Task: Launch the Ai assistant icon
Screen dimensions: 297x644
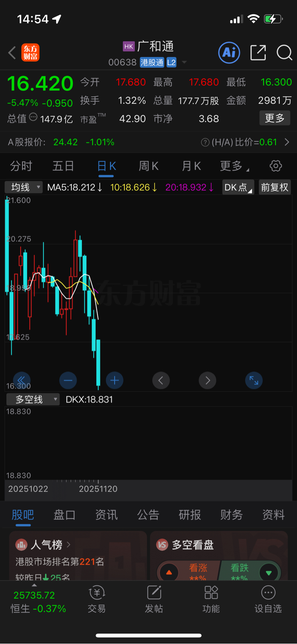Action: click(x=229, y=52)
